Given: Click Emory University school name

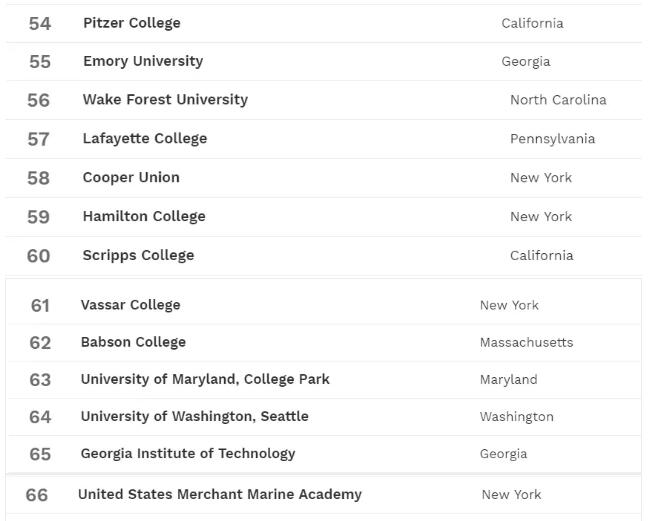Looking at the screenshot, I should coord(143,61).
